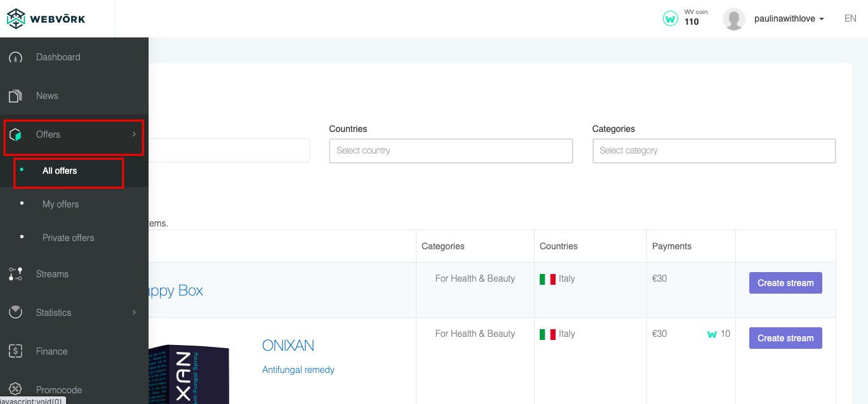Click the Countries column header
Screen dimensions: 868x404
pos(559,246)
